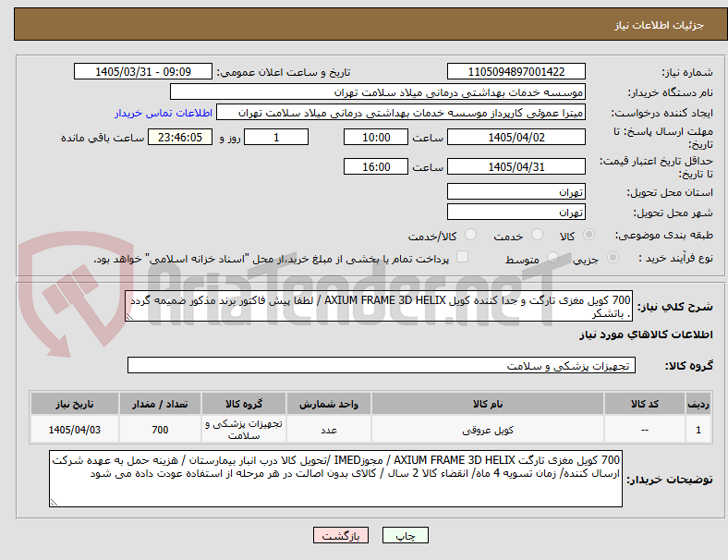Screen dimensions: 728x560
Task: Click the گروه کالا column header
Action: [244, 404]
